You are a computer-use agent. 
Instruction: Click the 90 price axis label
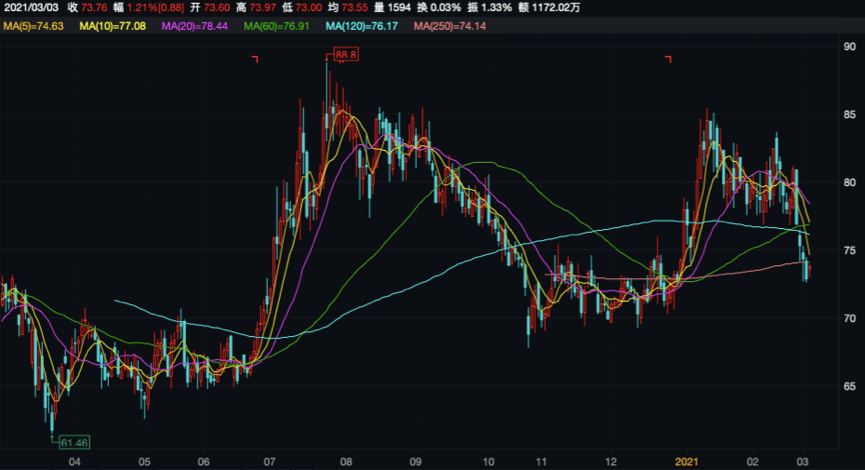(848, 46)
